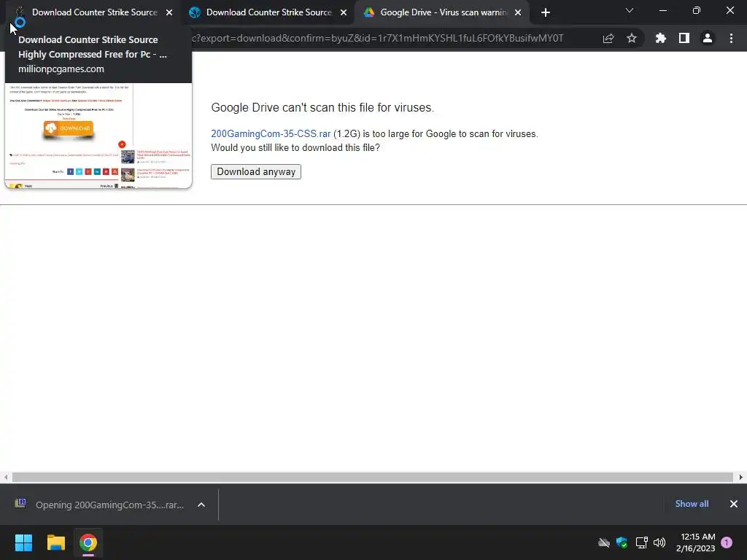Open the Chrome three-dot menu
Viewport: 747px width, 560px height.
(x=731, y=38)
